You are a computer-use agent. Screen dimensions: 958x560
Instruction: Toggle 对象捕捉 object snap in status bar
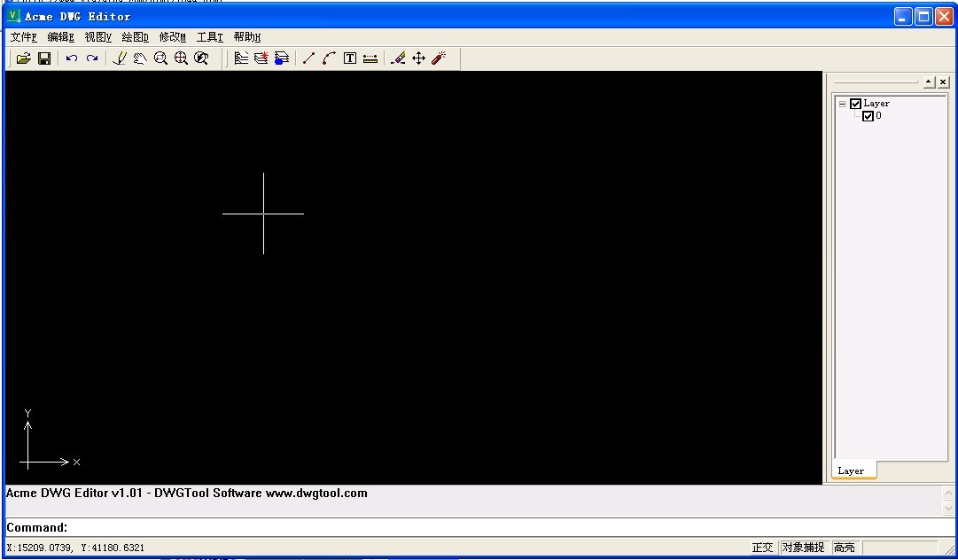coord(803,548)
